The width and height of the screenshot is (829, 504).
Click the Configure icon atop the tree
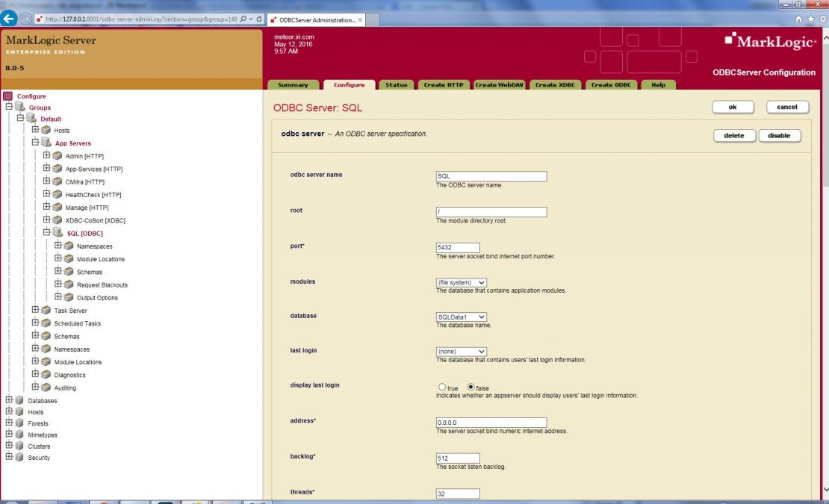[x=8, y=96]
